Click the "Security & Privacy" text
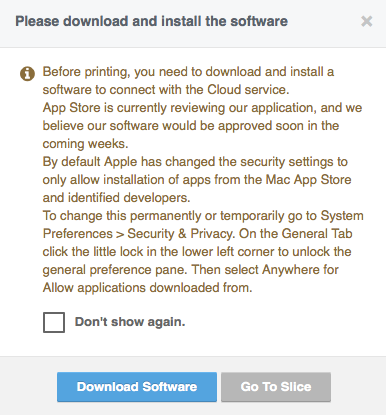Viewport: 386px width, 415px height. point(181,234)
